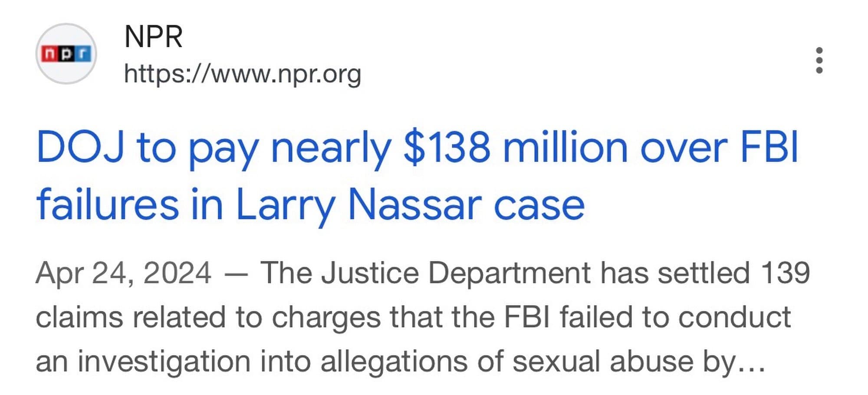
Task: Click "Justice Department" in the snippet
Action: pos(456,273)
